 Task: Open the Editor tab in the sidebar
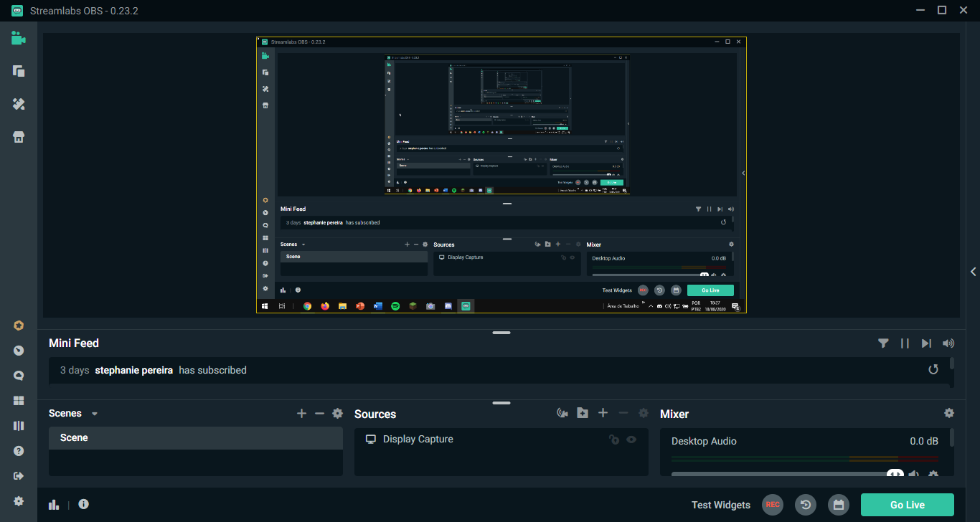(19, 38)
